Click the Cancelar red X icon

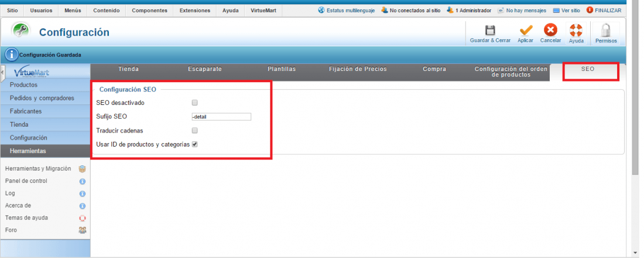coord(550,30)
